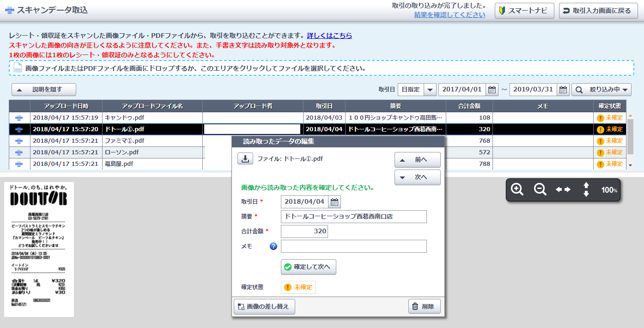Sort by 確定状態 column header

tap(610, 106)
